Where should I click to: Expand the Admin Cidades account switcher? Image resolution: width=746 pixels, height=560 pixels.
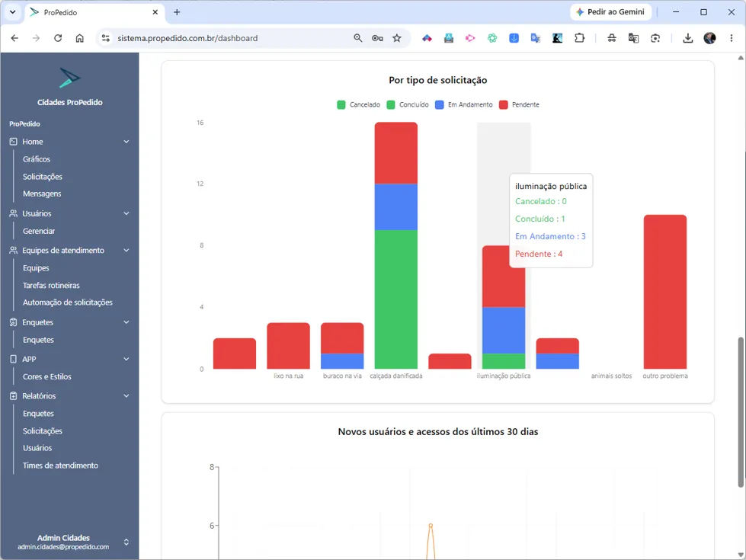click(x=126, y=542)
